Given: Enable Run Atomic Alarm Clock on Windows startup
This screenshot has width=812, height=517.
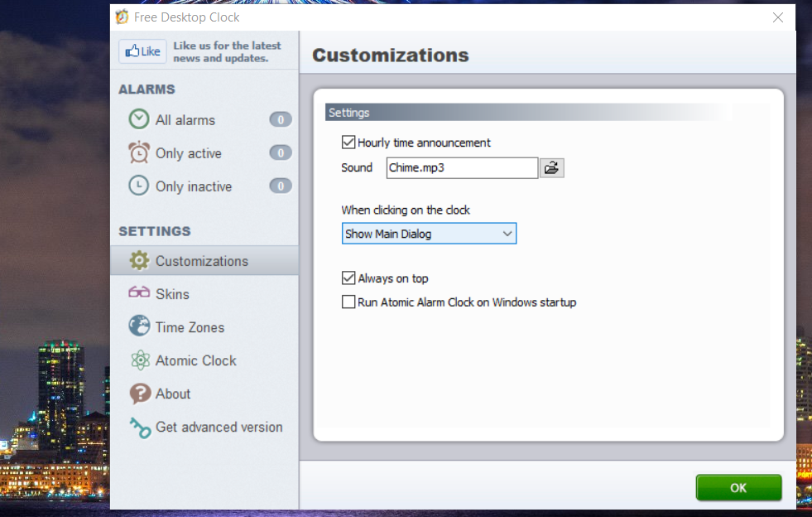Looking at the screenshot, I should point(348,302).
